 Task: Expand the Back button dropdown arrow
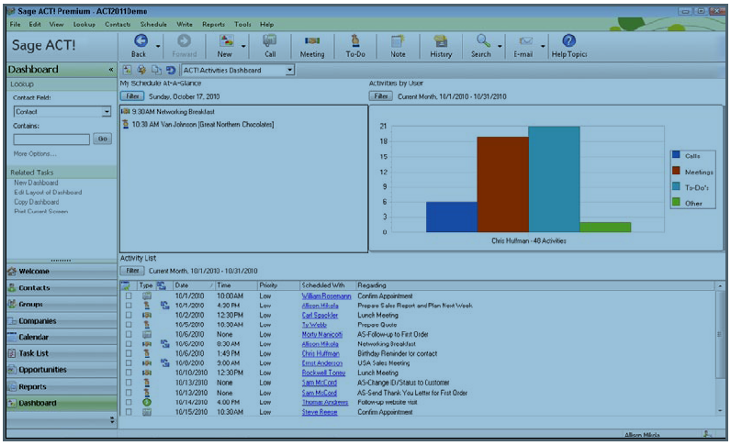(x=158, y=47)
